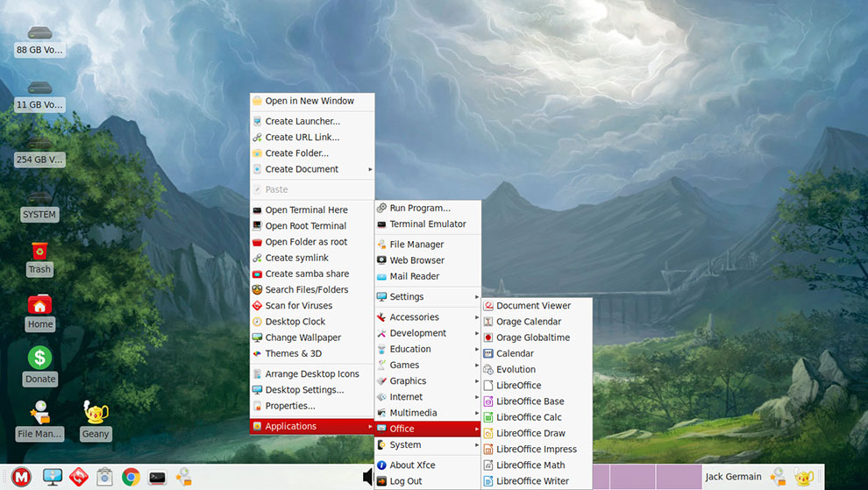Open Desktop Settings
The width and height of the screenshot is (868, 490).
(x=312, y=390)
